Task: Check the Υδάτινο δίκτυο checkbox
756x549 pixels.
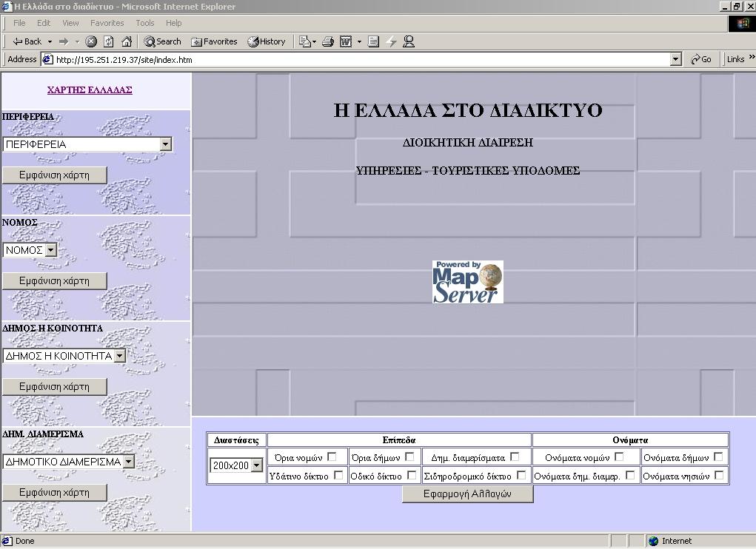Action: [x=338, y=475]
